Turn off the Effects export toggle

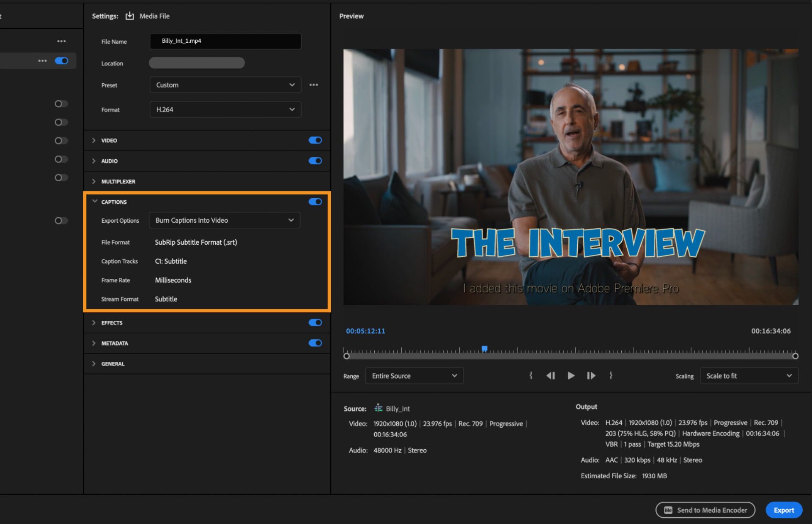coord(315,322)
